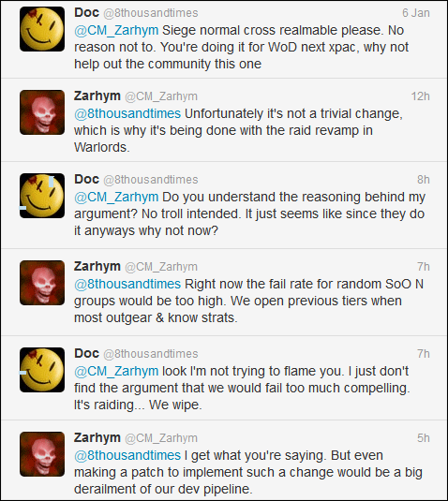Image resolution: width=448 pixels, height=501 pixels.
Task: Open Zarhym's skull avatar in the 12h tweet
Action: click(x=42, y=112)
